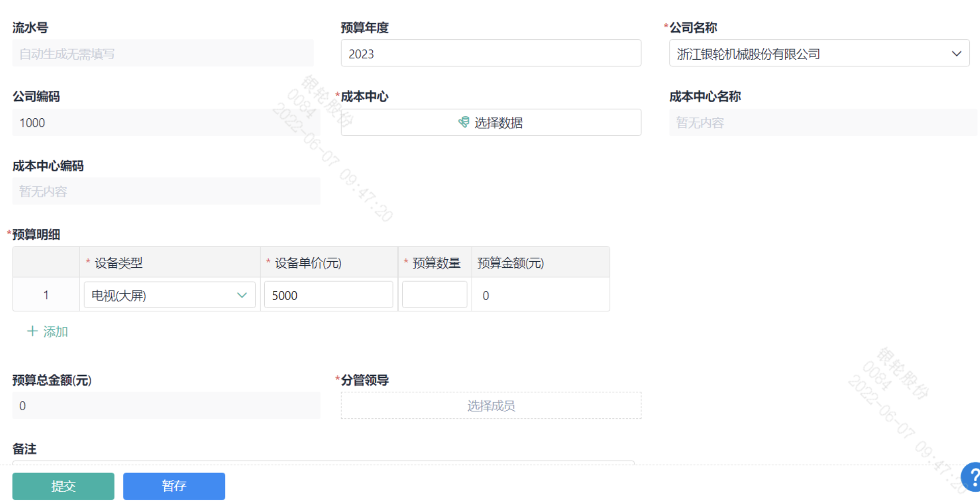Click 添加 to add a budget row
The height and width of the screenshot is (502, 980).
55,332
